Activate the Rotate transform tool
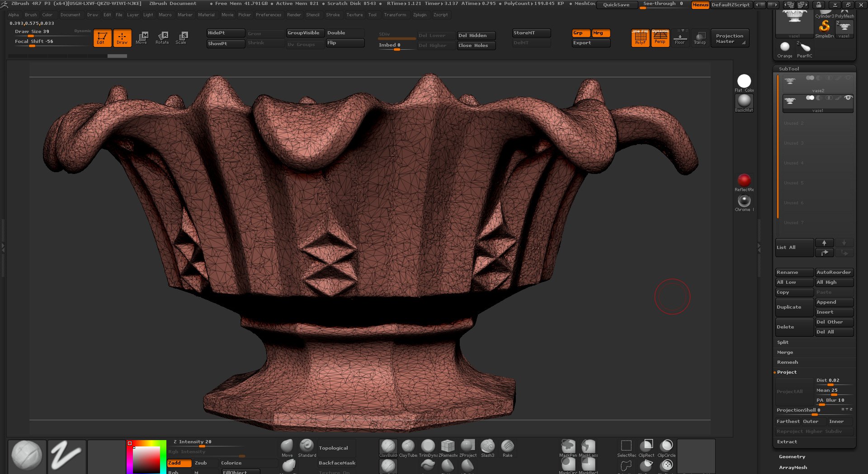Viewport: 868px width, 474px height. pyautogui.click(x=162, y=38)
